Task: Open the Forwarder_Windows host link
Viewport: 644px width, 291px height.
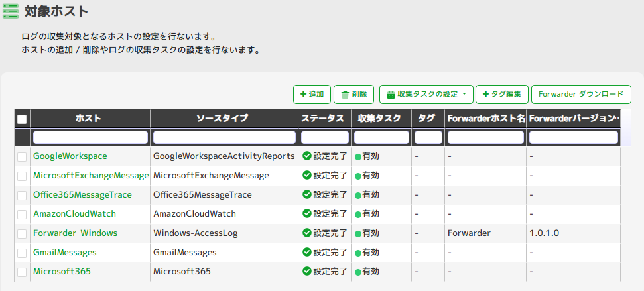Action: point(75,233)
